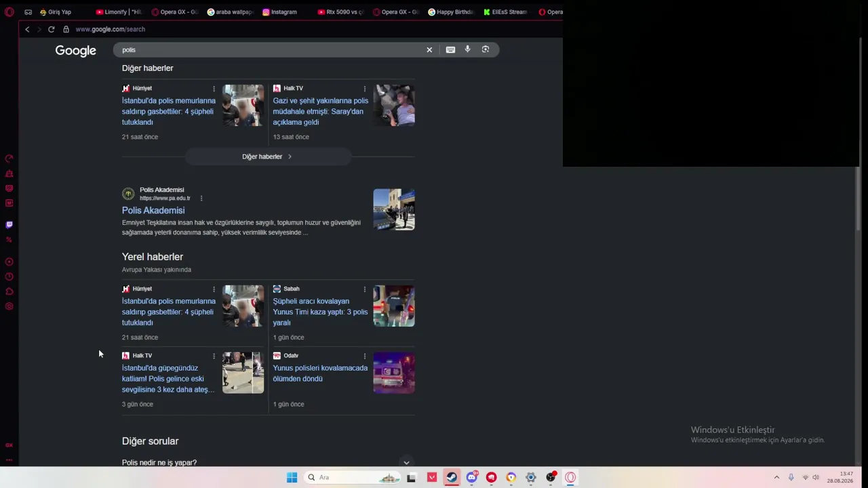Open the Extensions cube icon in sidebar
The image size is (868, 488).
point(9,291)
